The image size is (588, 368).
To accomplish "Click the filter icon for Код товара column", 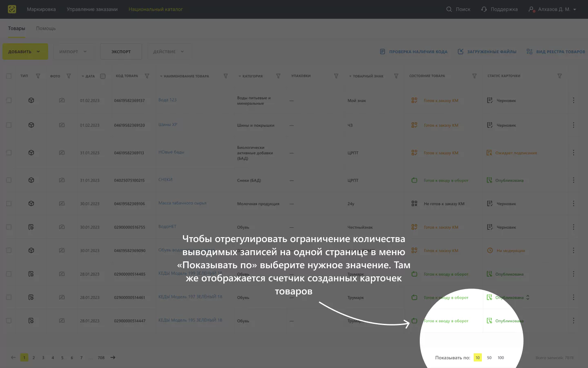I will pos(147,76).
